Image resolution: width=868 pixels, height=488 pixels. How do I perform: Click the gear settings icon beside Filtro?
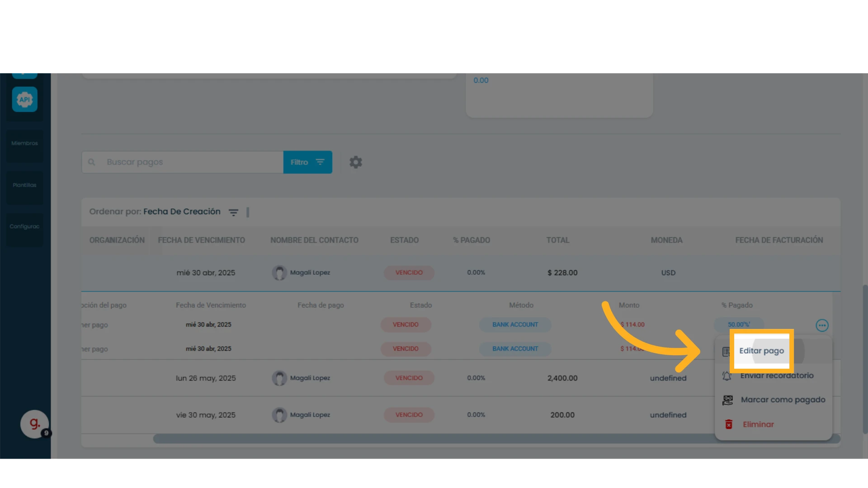click(x=356, y=162)
